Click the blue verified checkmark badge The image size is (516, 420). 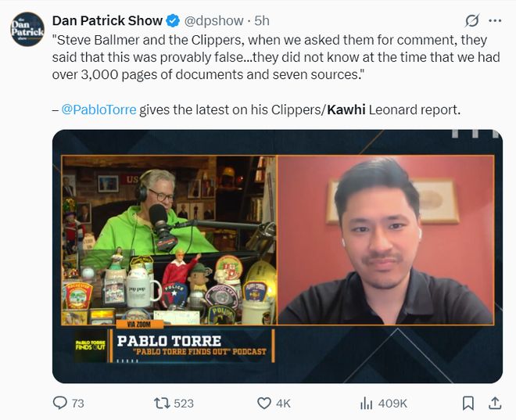point(173,21)
